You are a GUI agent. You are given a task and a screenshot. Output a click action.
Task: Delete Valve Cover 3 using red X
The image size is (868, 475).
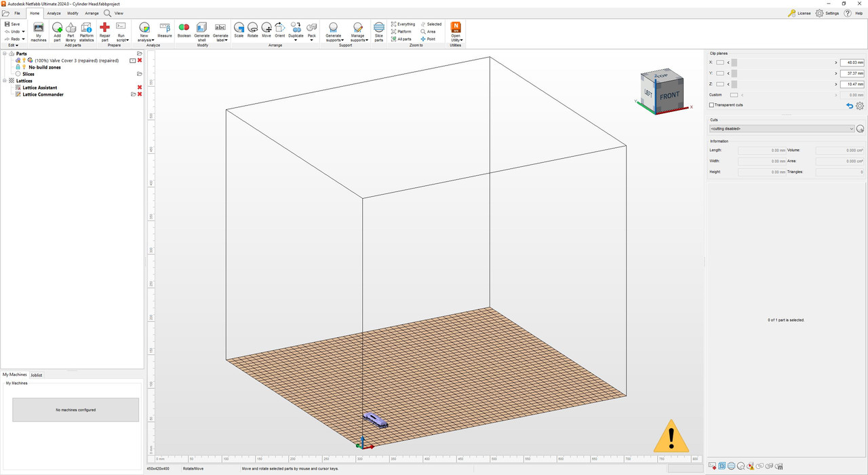(x=140, y=60)
